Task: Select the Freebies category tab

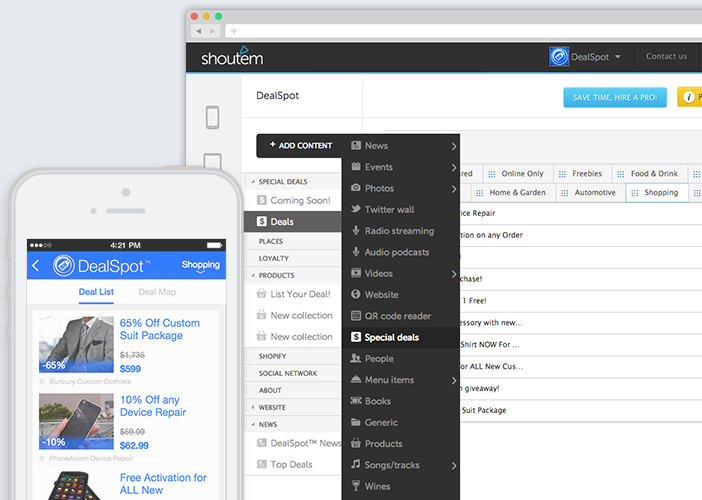Action: 582,174
